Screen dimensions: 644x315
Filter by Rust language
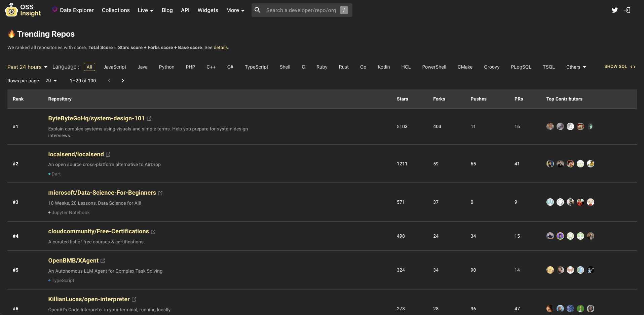pyautogui.click(x=344, y=67)
